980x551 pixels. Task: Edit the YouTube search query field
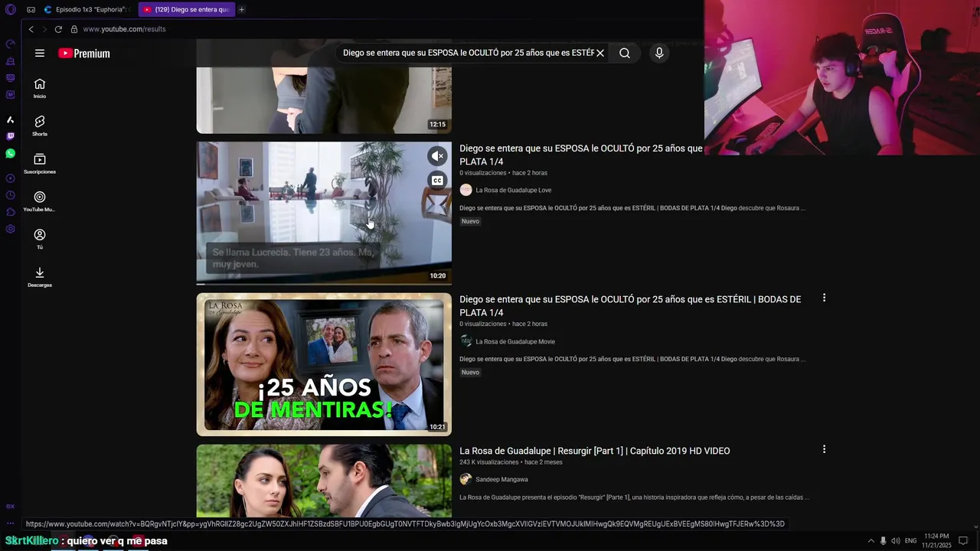(x=468, y=53)
